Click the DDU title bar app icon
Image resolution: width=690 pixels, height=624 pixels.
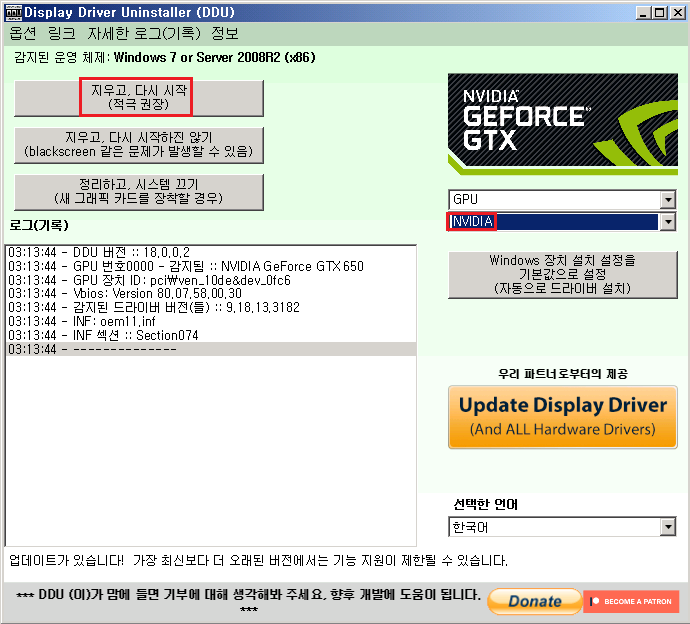13,13
